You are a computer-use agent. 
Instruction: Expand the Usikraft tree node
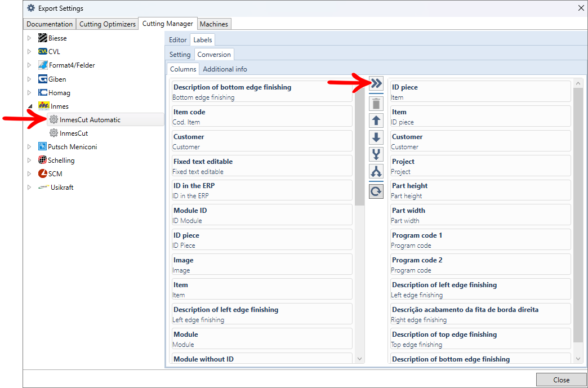click(x=29, y=187)
